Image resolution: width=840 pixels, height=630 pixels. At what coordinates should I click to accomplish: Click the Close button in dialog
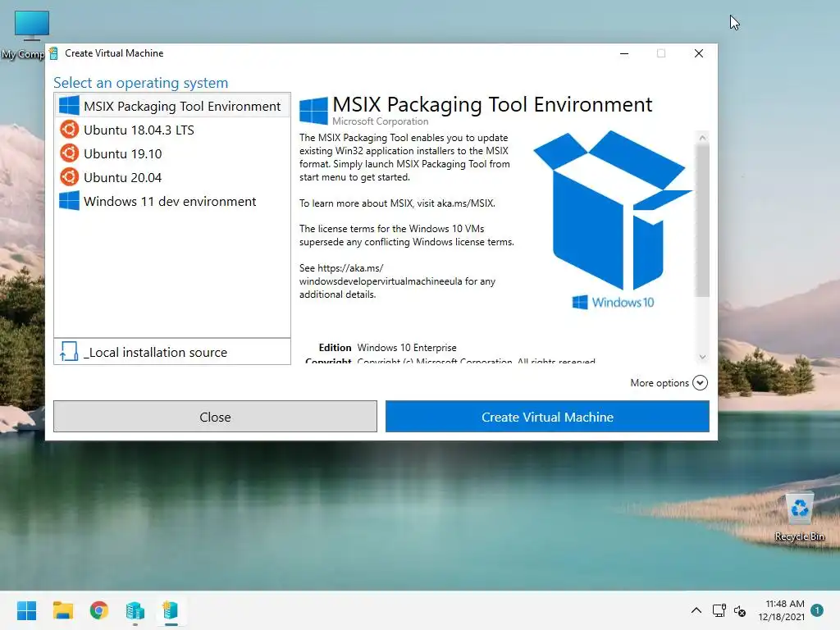215,416
